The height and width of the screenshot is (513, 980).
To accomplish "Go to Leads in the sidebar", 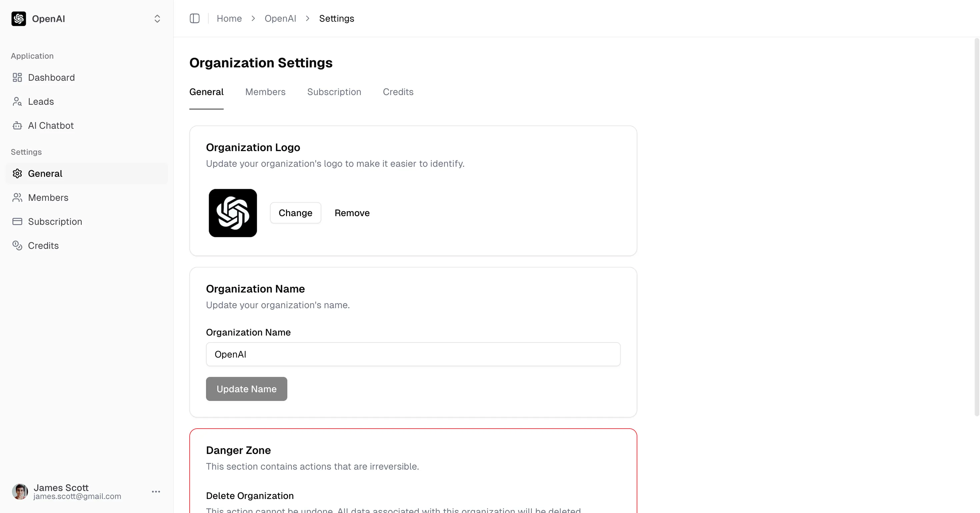I will [87, 102].
